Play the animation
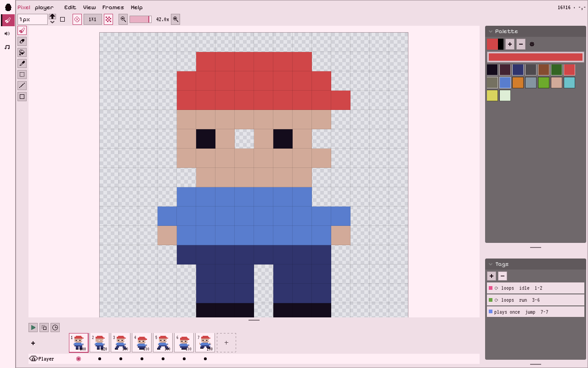This screenshot has height=368, width=588. tap(33, 328)
